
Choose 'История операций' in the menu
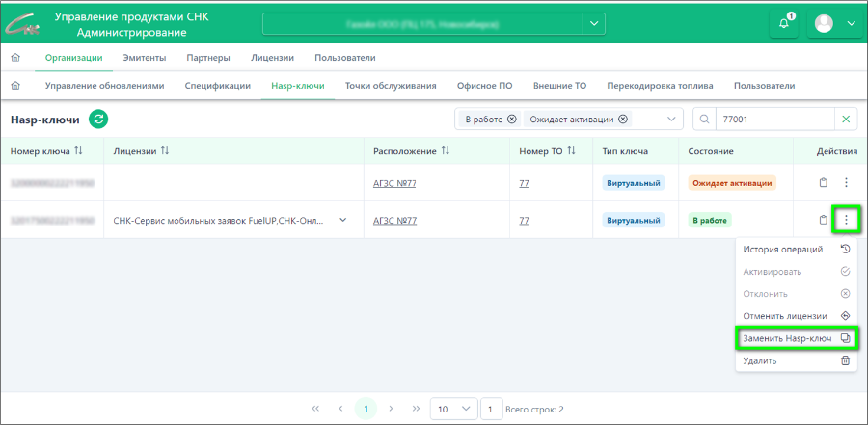click(x=782, y=249)
